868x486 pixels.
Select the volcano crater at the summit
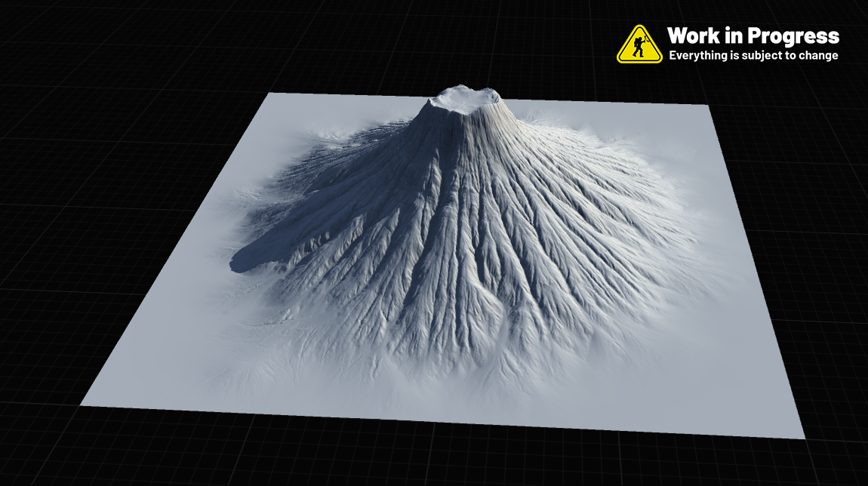click(465, 98)
